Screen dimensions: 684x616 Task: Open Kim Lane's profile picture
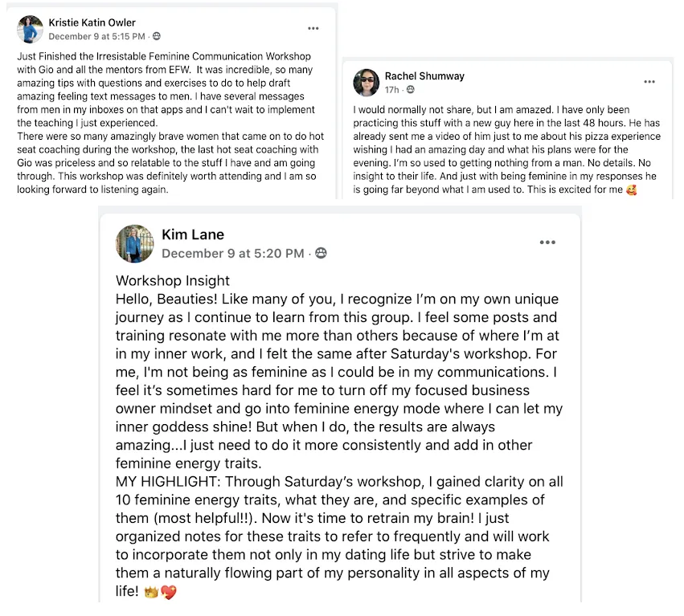(x=135, y=243)
